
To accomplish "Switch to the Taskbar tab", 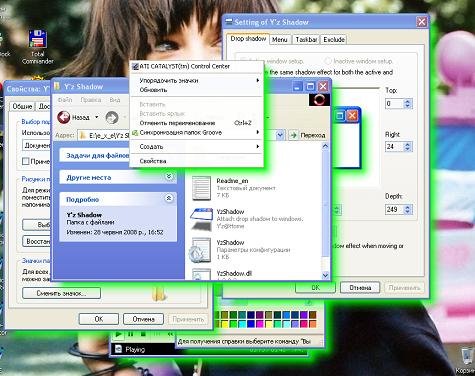I will (306, 40).
